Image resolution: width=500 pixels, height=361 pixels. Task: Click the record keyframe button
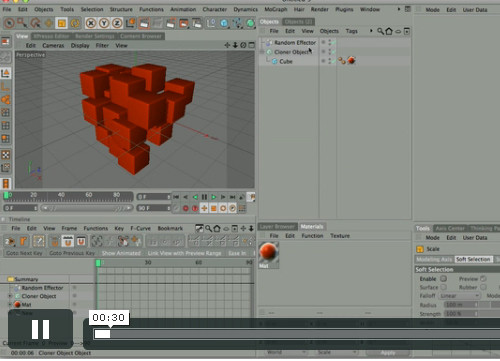[x=186, y=208]
